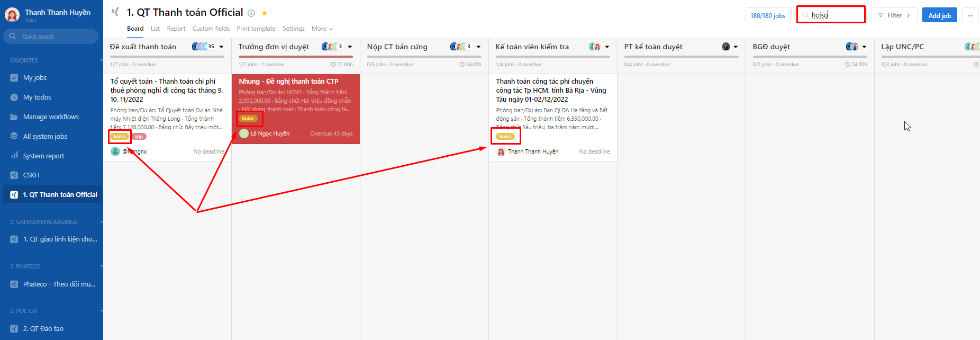Click member avatars of Đề xuất thanh toán column
This screenshot has width=980, height=340.
pyautogui.click(x=203, y=47)
